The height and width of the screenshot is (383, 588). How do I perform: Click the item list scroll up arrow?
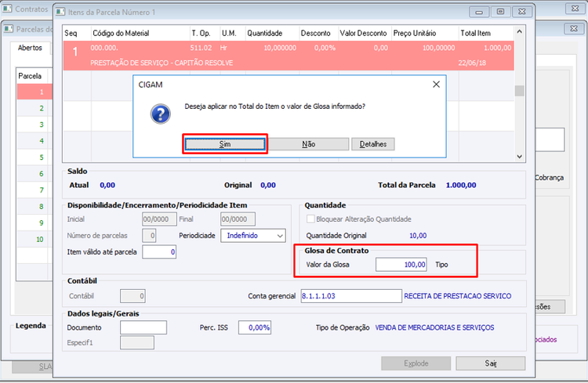pyautogui.click(x=519, y=32)
